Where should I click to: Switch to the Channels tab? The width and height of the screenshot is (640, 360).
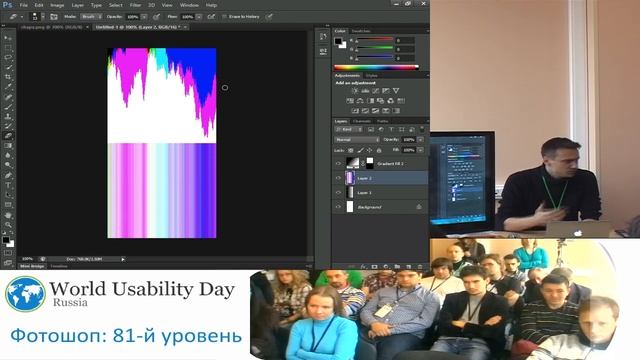click(362, 121)
